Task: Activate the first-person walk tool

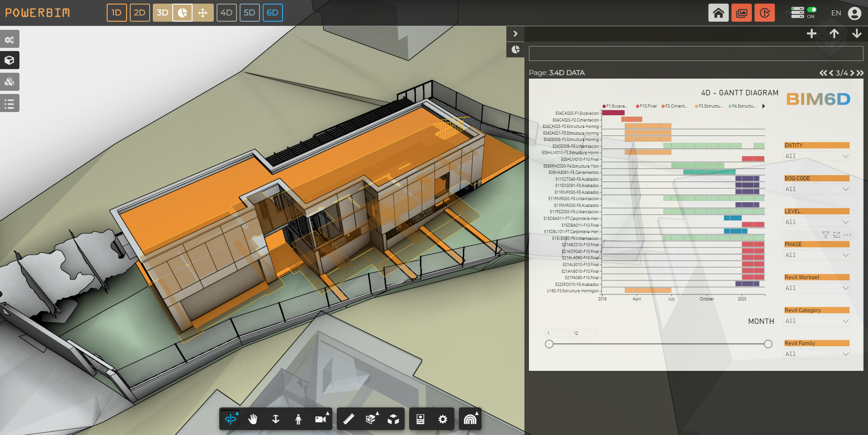Action: click(x=298, y=419)
